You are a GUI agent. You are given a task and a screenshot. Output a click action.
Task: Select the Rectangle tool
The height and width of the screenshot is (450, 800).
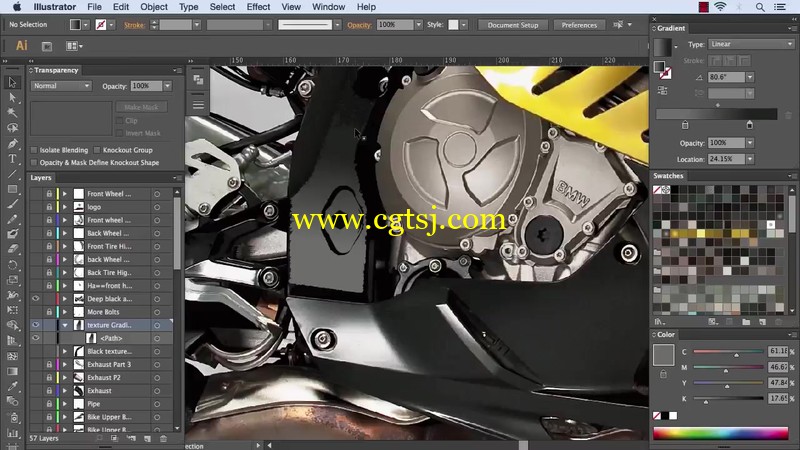(x=12, y=189)
